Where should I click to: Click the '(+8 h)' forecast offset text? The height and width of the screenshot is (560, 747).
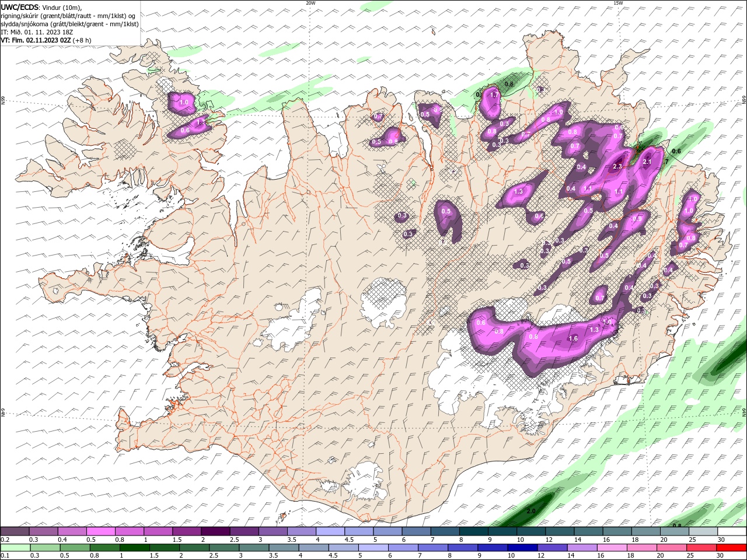(82, 40)
